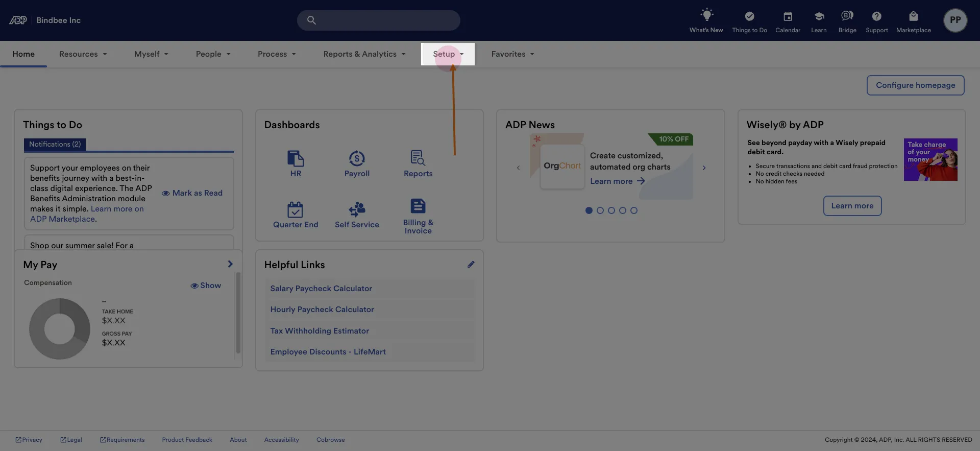
Task: Expand the Resources menu
Action: coord(83,54)
